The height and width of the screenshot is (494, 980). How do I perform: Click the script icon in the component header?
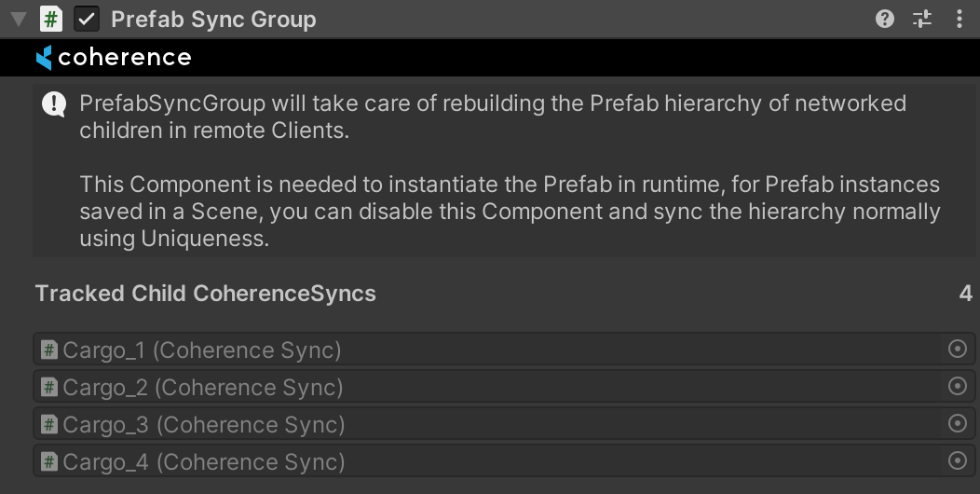pos(51,19)
